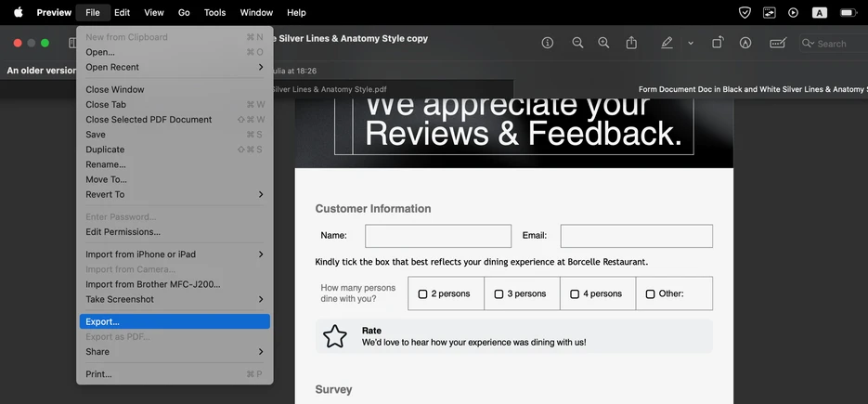Click the green full-screen window button
The image size is (868, 404).
click(45, 44)
